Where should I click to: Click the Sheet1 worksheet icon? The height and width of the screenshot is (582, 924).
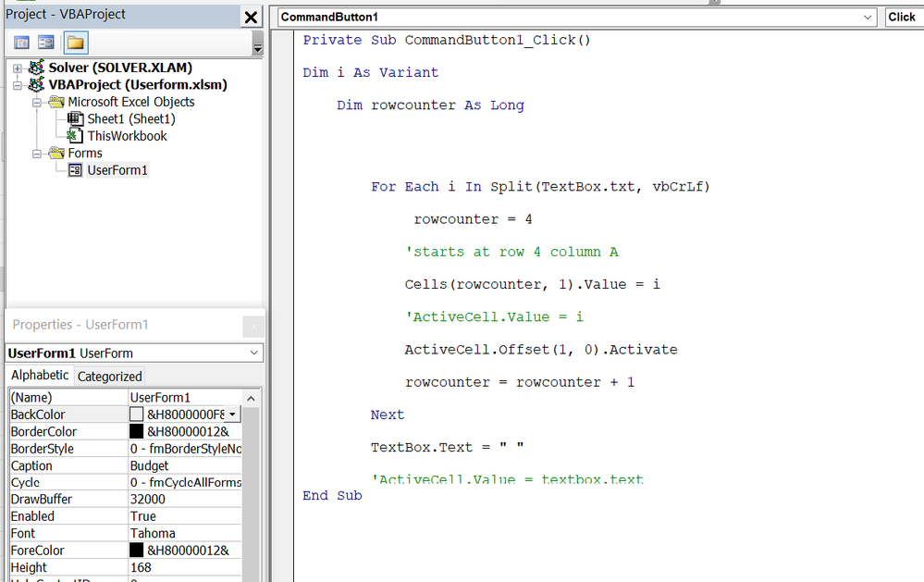tap(75, 118)
